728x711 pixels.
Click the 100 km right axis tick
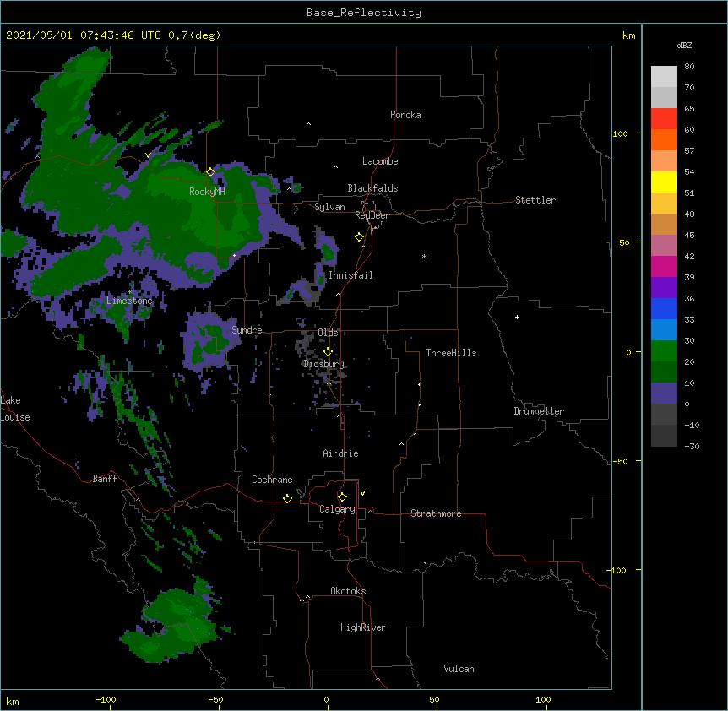pyautogui.click(x=620, y=133)
